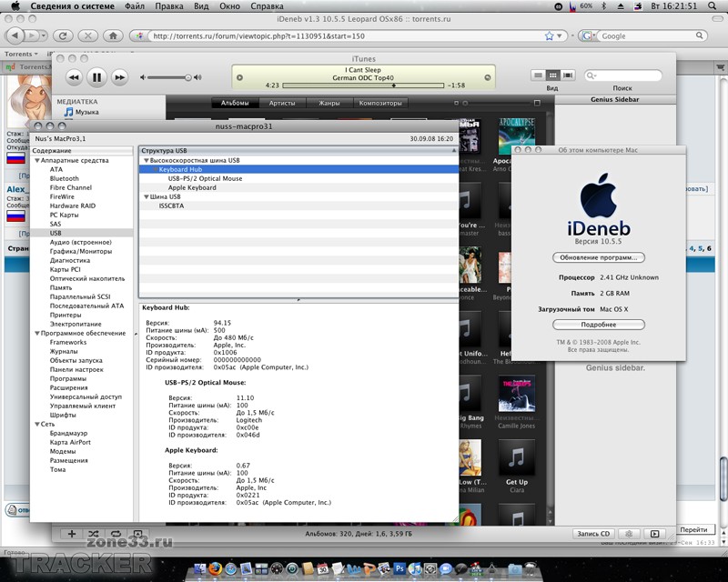The height and width of the screenshot is (582, 728).
Task: Click the Firefox back arrow button
Action: coord(15,35)
